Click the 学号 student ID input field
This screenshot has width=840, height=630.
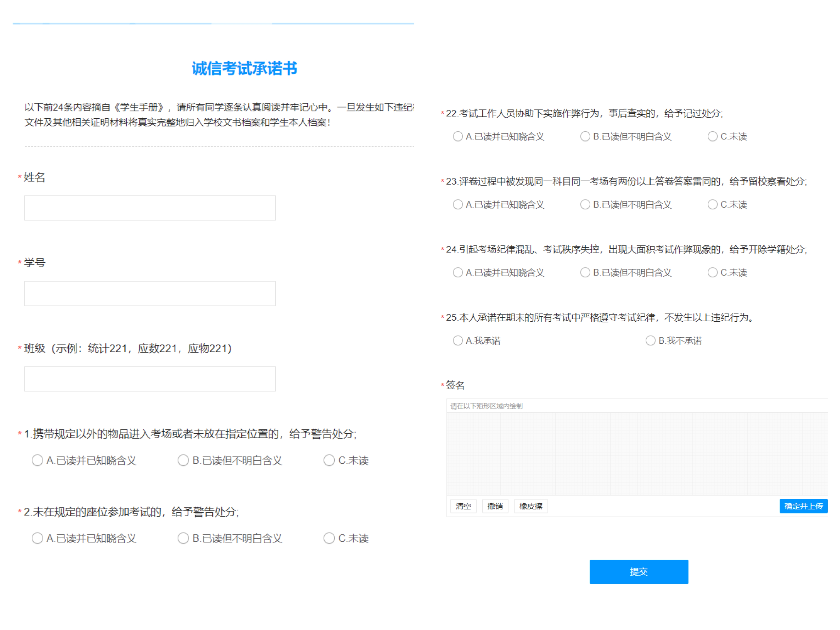pos(150,293)
